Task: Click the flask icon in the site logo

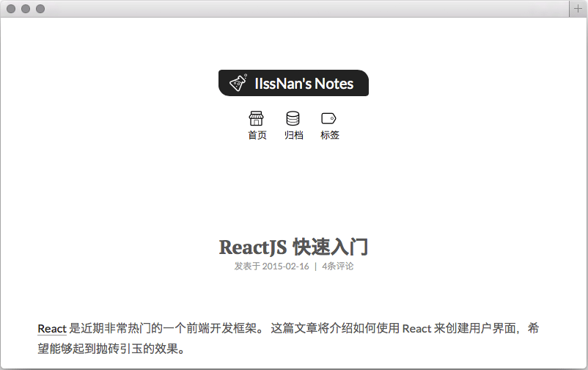Action: [238, 82]
